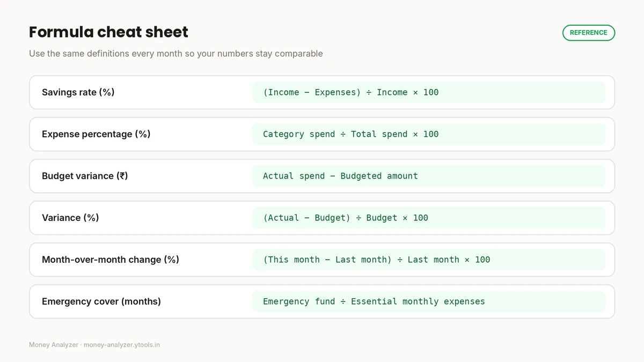Click the savings rate formula box

coord(429,92)
